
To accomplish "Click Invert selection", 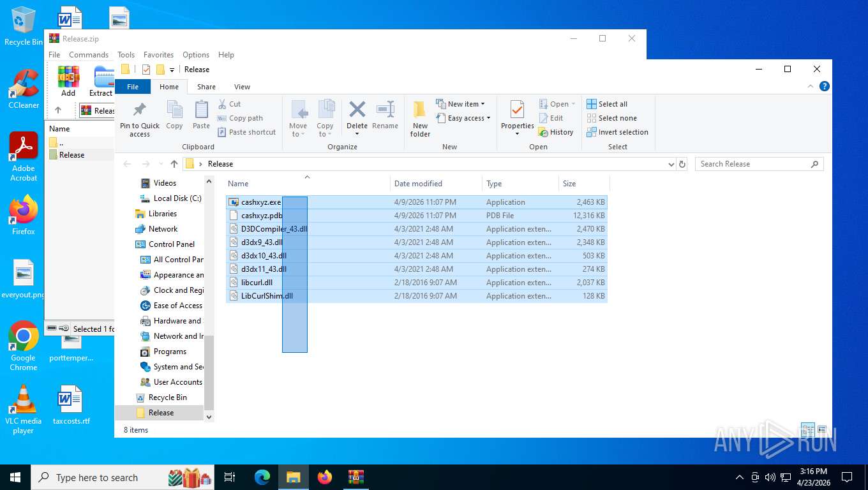I will (x=617, y=132).
